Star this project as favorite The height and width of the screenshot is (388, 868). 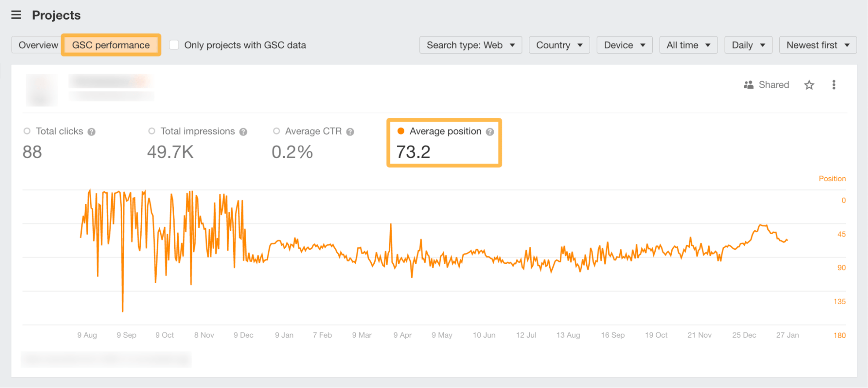point(809,85)
